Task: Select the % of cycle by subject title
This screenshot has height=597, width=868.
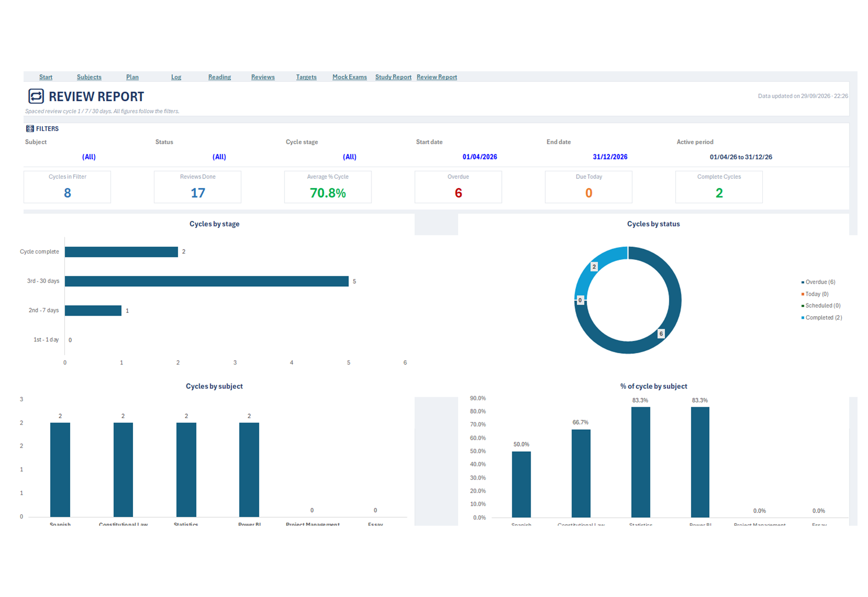Action: [654, 386]
